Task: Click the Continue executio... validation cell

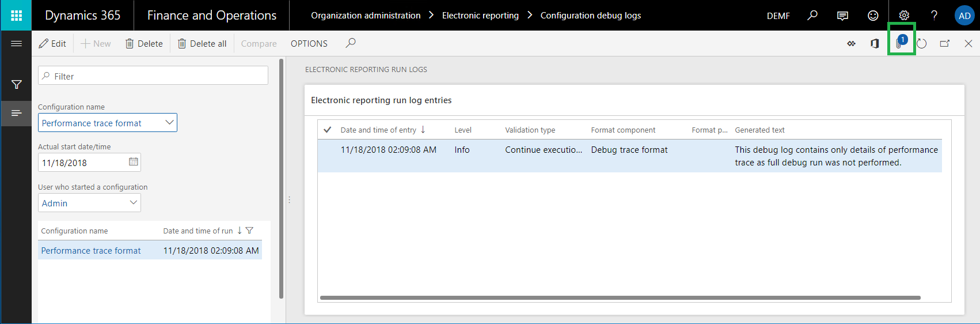Action: [x=544, y=150]
